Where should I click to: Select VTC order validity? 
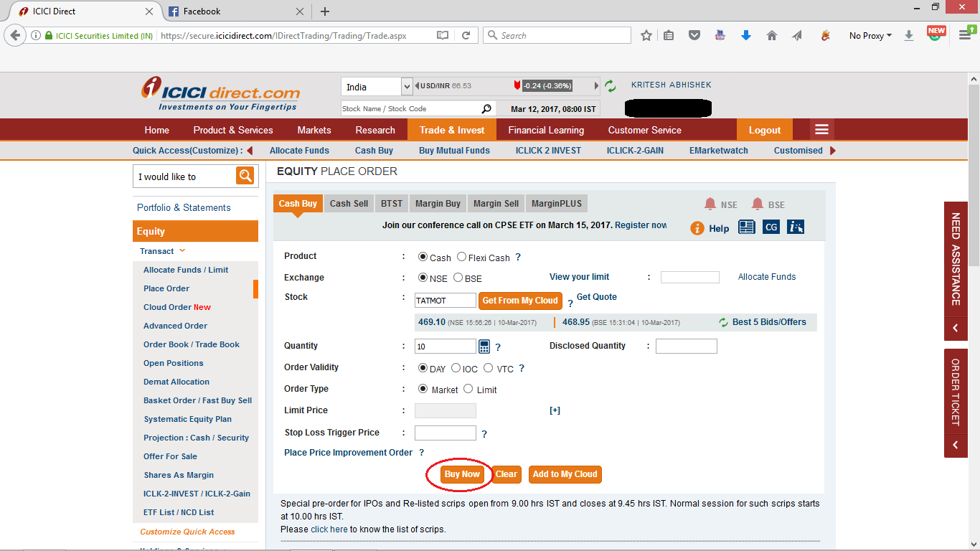488,368
